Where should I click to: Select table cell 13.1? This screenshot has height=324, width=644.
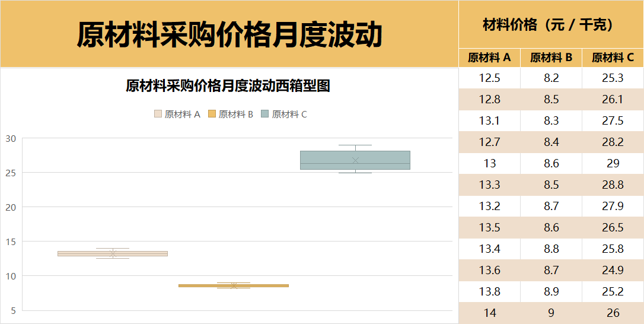(x=490, y=121)
